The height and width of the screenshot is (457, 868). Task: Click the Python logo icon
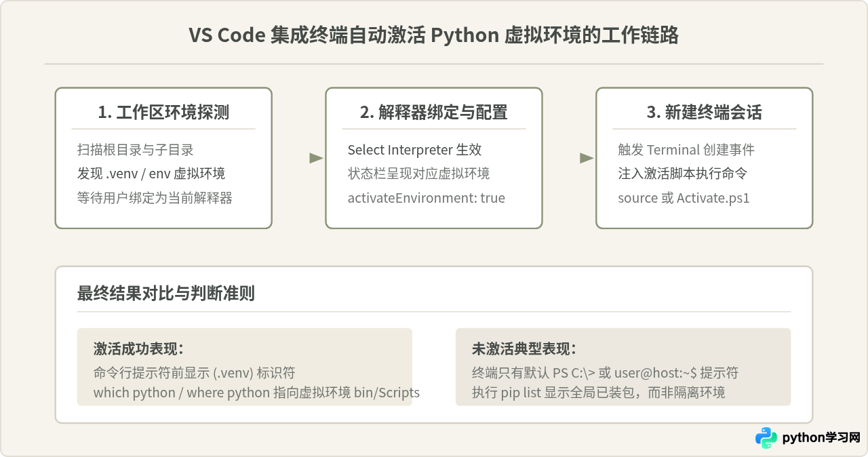coord(766,438)
